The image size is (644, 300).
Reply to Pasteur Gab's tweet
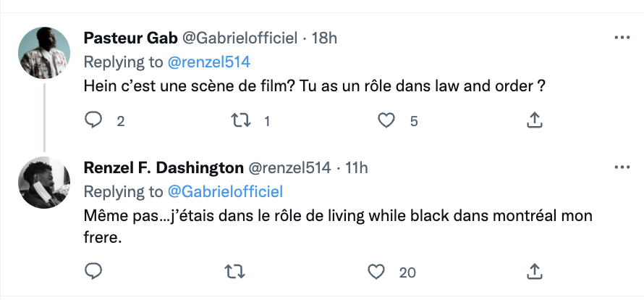[93, 120]
